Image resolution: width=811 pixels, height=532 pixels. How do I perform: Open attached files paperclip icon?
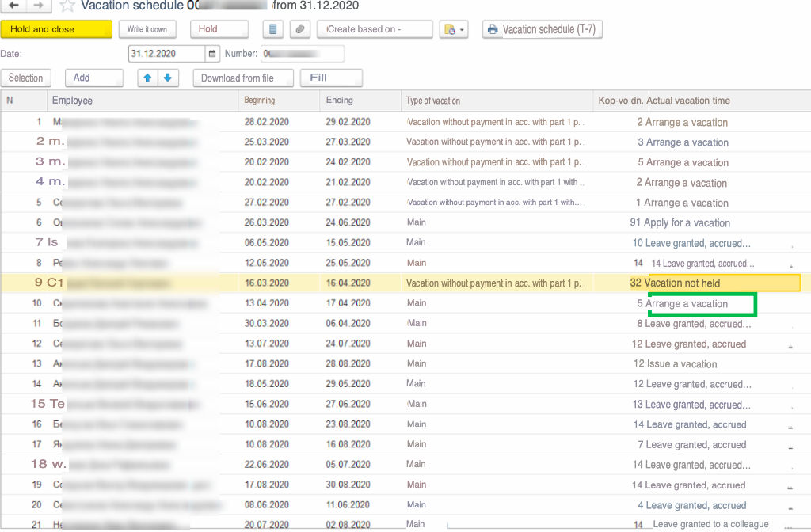[299, 29]
